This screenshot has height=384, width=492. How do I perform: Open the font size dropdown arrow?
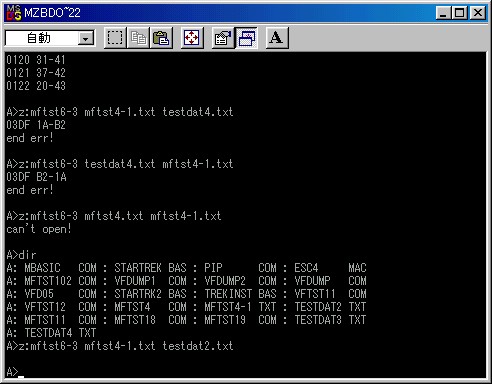coord(86,39)
